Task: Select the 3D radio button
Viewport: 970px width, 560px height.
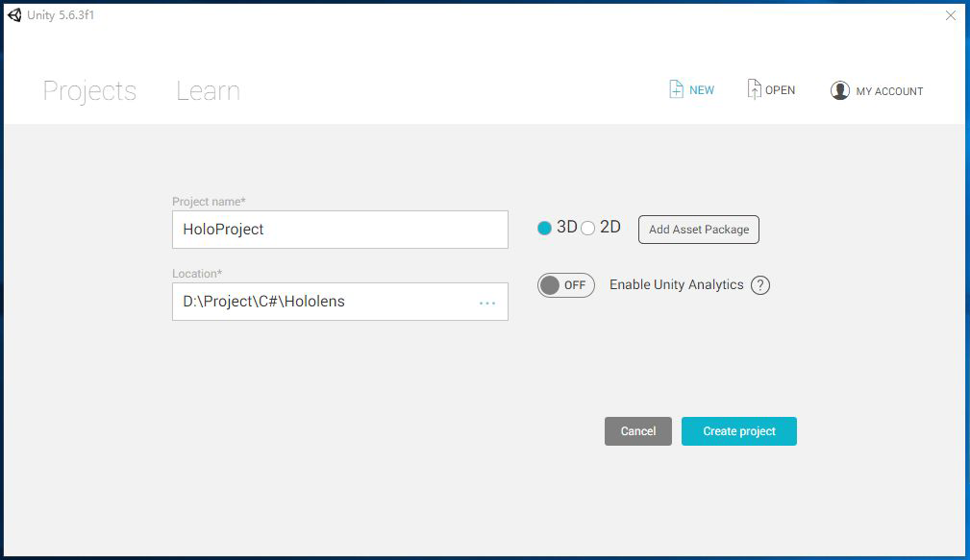Action: (544, 228)
